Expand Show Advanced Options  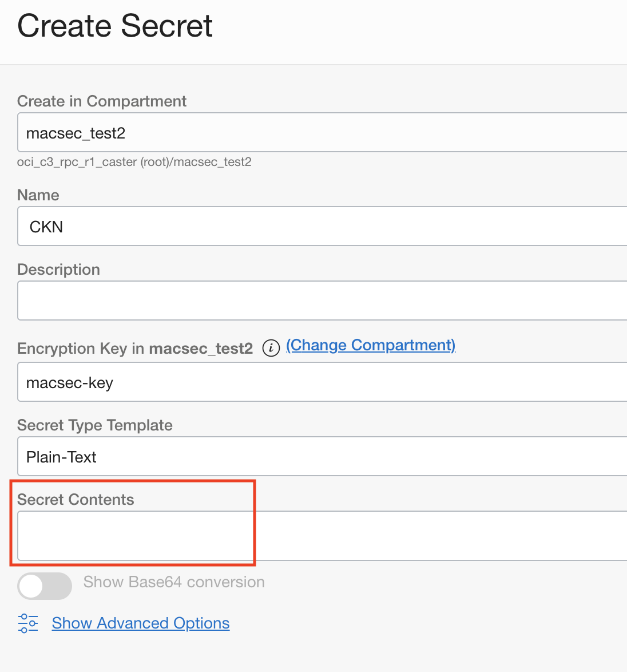140,623
